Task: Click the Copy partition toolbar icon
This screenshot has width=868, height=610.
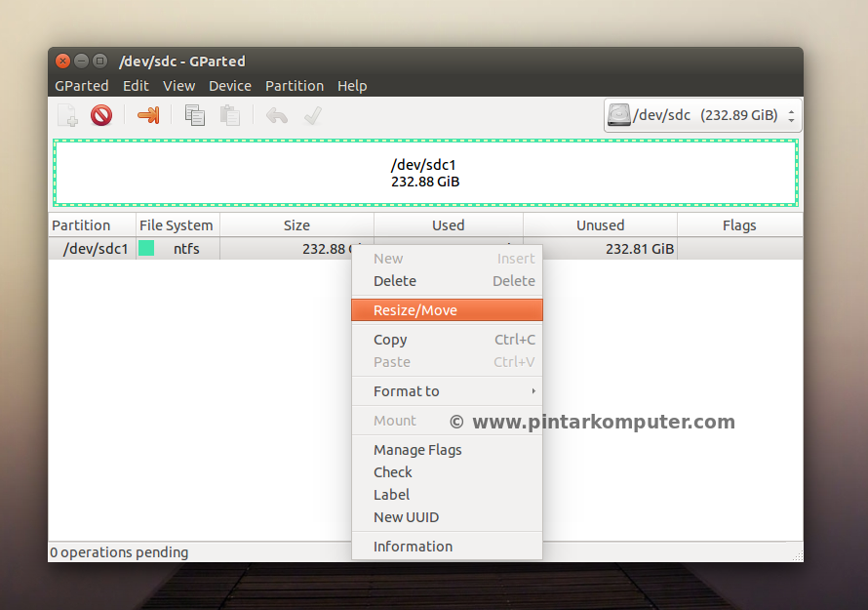Action: (x=194, y=115)
